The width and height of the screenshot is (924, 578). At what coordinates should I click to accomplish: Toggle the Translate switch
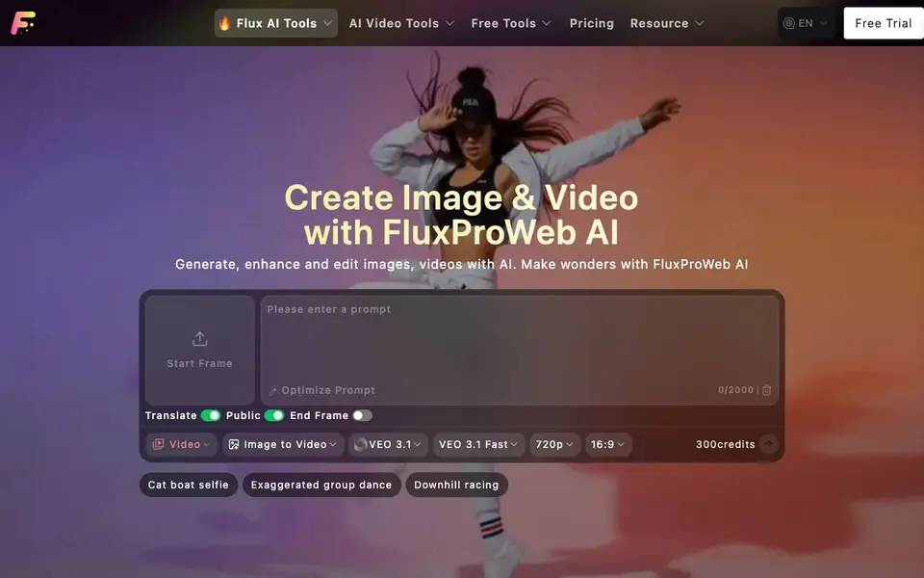pos(211,415)
